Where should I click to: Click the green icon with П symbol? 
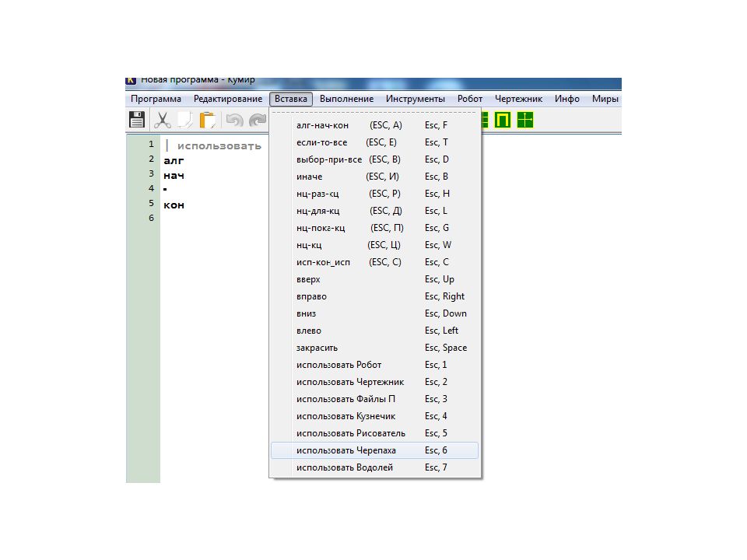(x=503, y=120)
